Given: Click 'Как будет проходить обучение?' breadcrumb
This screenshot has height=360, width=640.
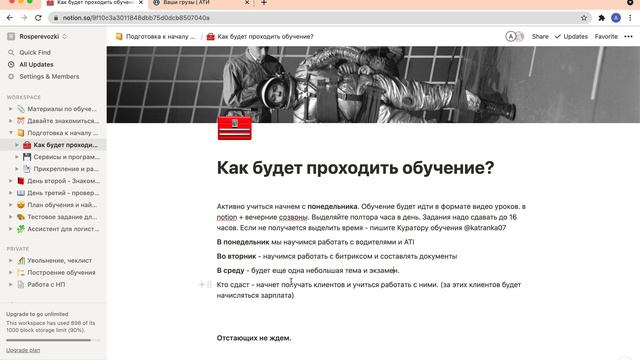Looking at the screenshot, I should click(x=260, y=36).
